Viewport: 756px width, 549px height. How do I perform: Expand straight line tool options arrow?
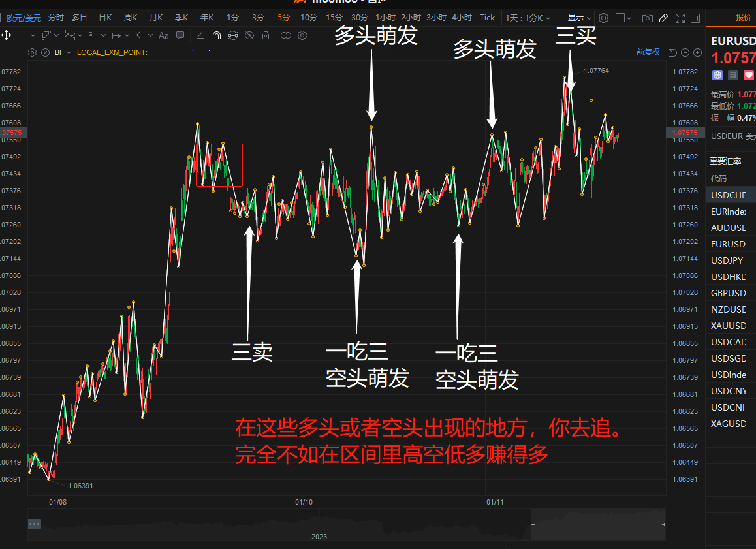(x=33, y=35)
